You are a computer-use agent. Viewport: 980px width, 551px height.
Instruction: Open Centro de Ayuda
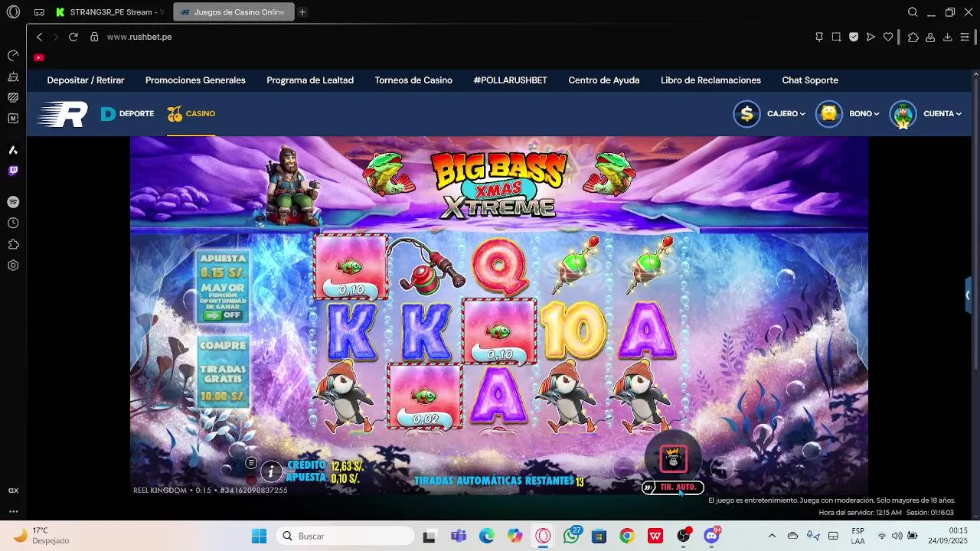(x=603, y=80)
